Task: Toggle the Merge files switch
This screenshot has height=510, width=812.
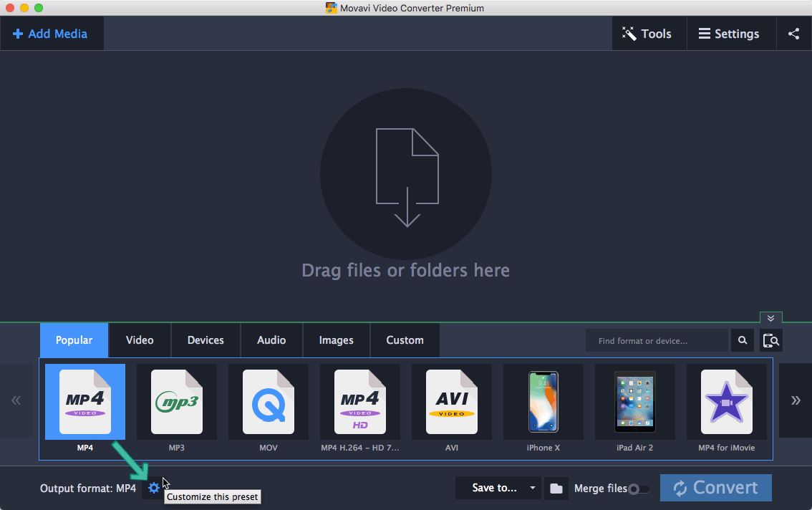Action: pyautogui.click(x=638, y=489)
